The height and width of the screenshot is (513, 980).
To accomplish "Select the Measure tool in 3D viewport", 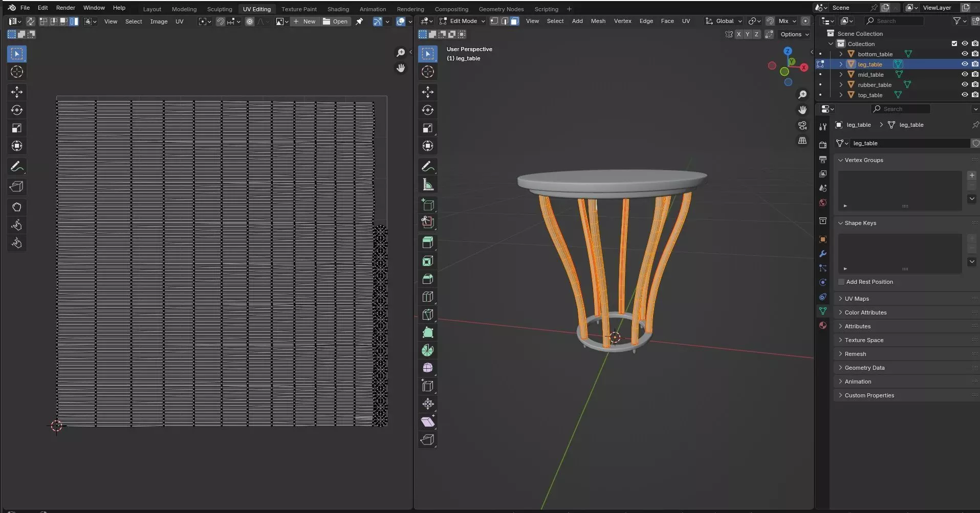I will pos(428,185).
